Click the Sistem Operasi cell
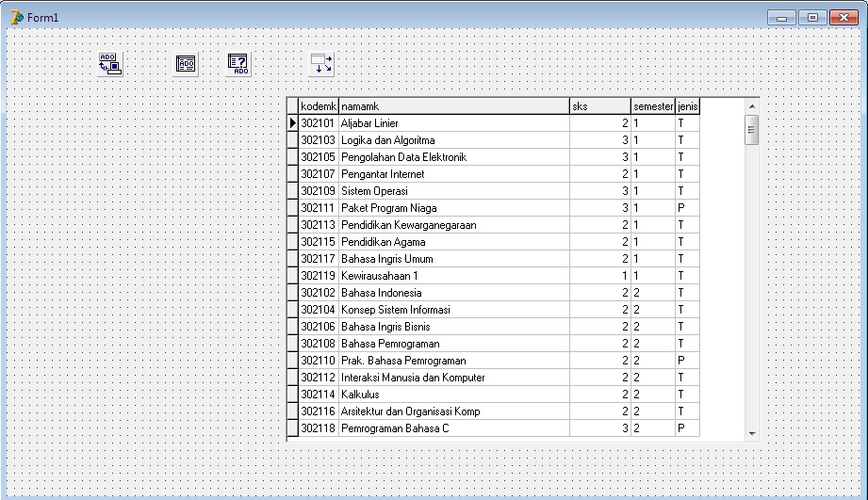 click(454, 191)
